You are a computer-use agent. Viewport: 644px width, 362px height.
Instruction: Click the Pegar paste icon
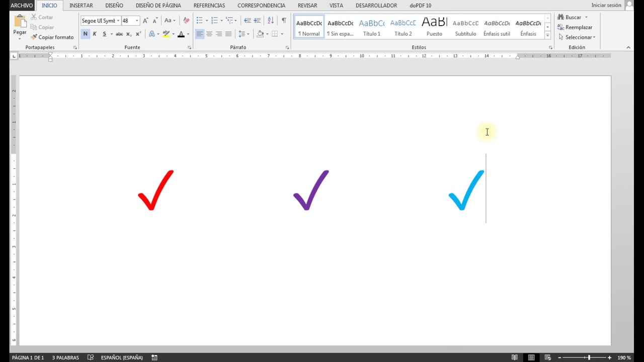[20, 22]
